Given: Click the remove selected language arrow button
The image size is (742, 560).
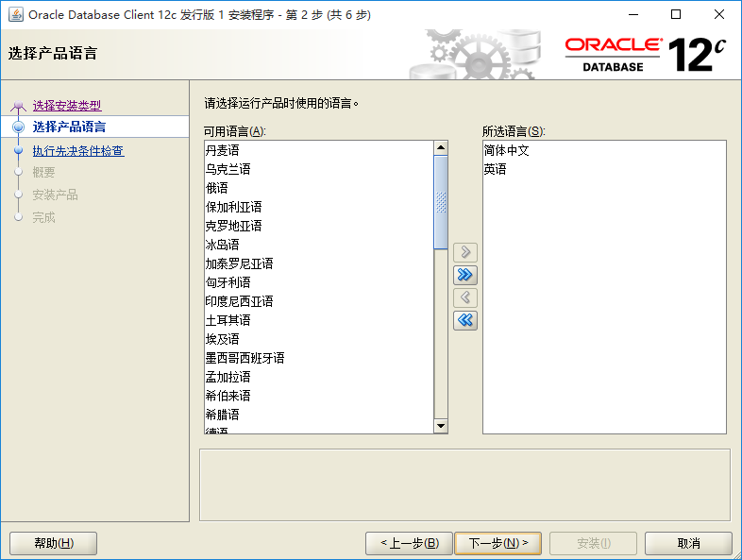Looking at the screenshot, I should tap(465, 297).
